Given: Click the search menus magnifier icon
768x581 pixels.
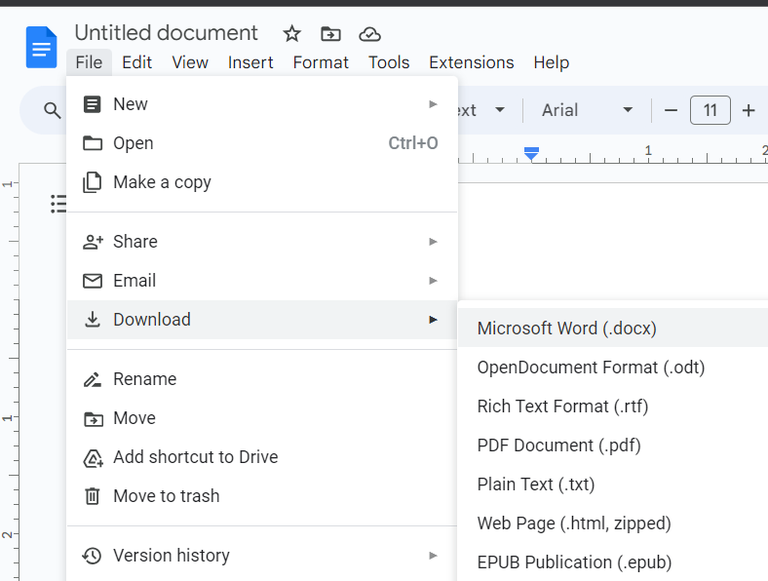Looking at the screenshot, I should pos(53,111).
